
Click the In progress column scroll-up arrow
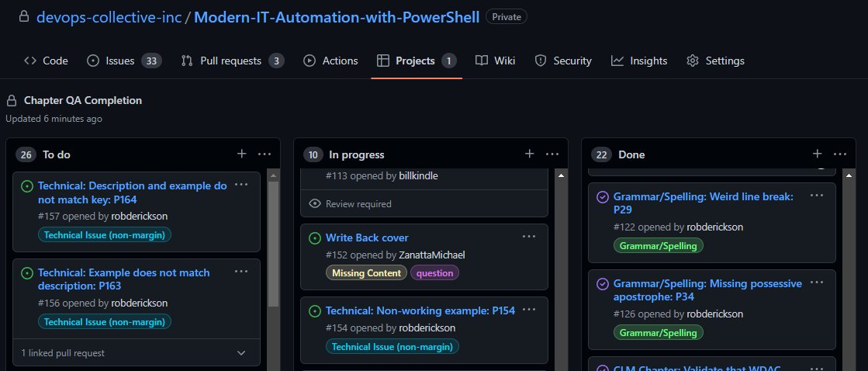click(x=562, y=175)
